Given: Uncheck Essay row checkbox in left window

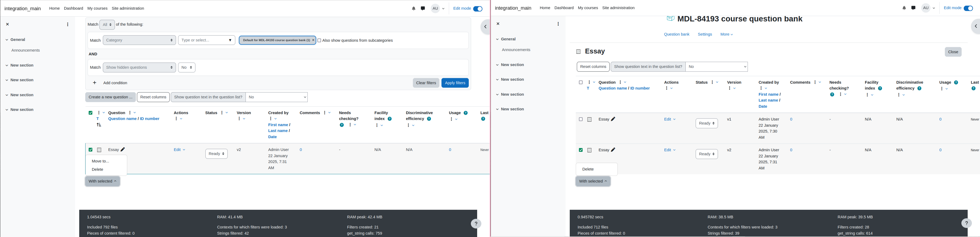Looking at the screenshot, I should pos(90,150).
